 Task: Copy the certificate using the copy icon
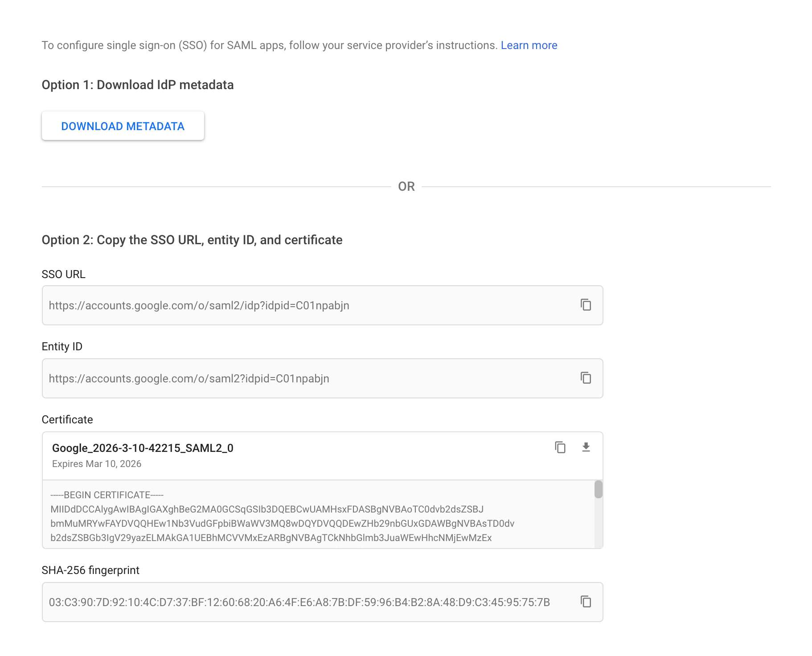[x=560, y=447]
